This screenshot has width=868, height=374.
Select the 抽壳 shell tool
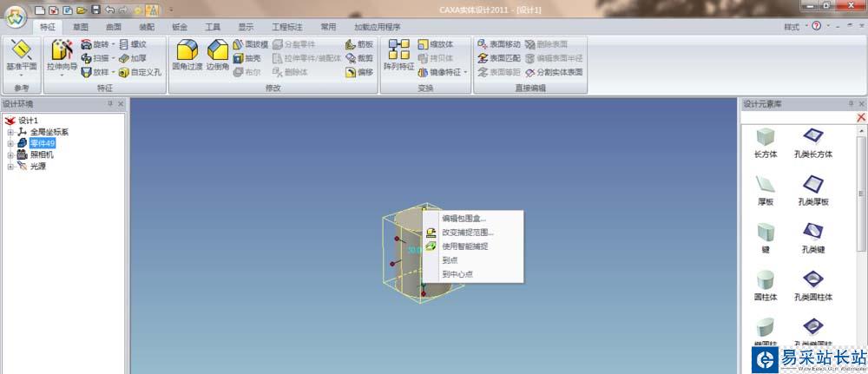(247, 58)
